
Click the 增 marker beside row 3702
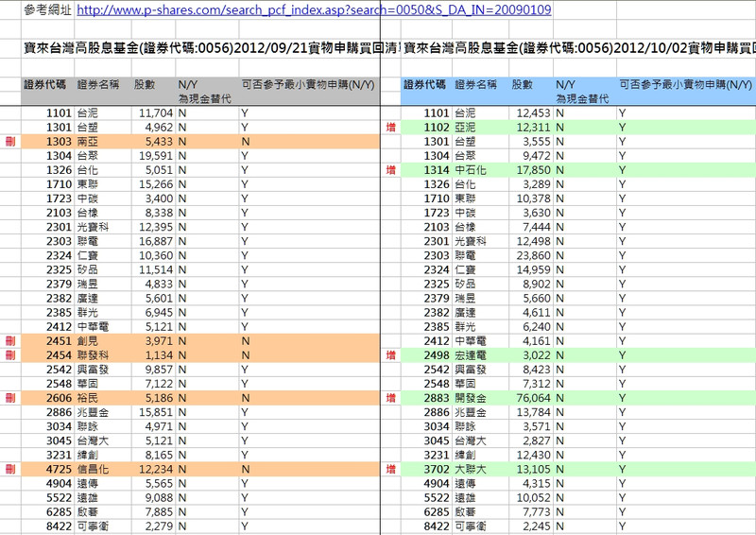(391, 470)
